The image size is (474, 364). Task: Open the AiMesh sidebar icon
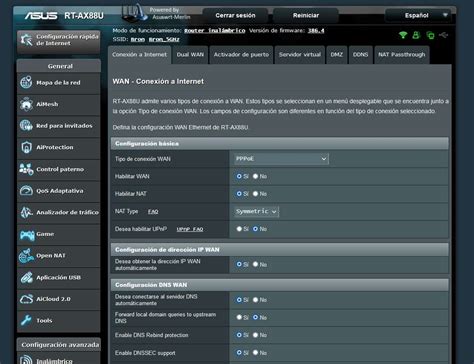tap(26, 104)
